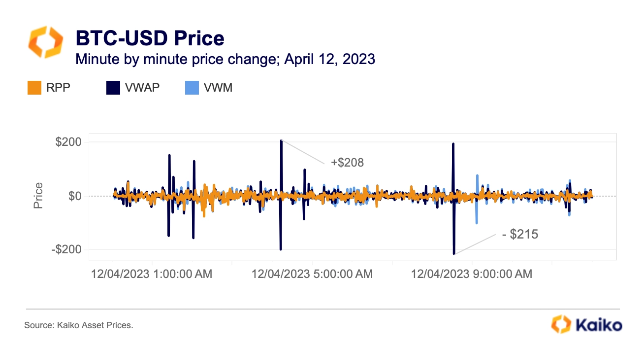644x344 pixels.
Task: Toggle the VWM series legend label
Action: 218,88
